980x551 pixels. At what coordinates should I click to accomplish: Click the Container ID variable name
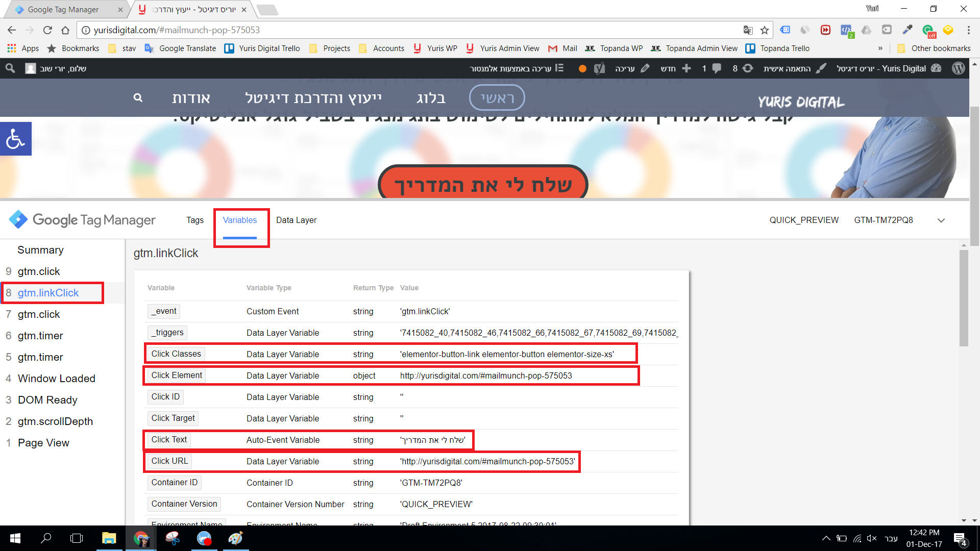point(175,483)
